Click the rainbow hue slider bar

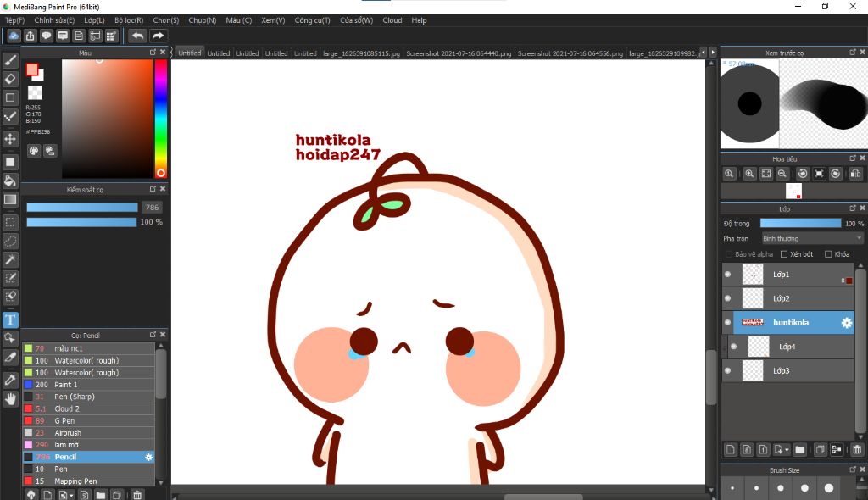click(160, 119)
